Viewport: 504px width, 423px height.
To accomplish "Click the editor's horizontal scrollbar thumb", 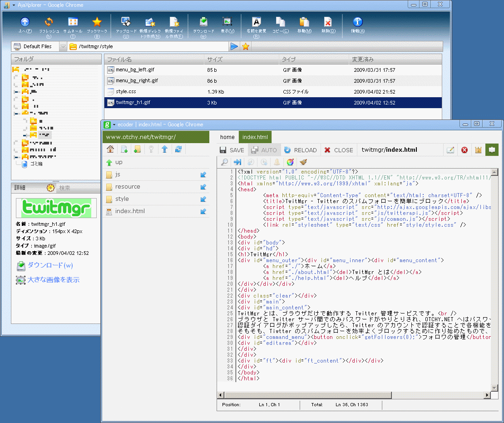I will 308,395.
